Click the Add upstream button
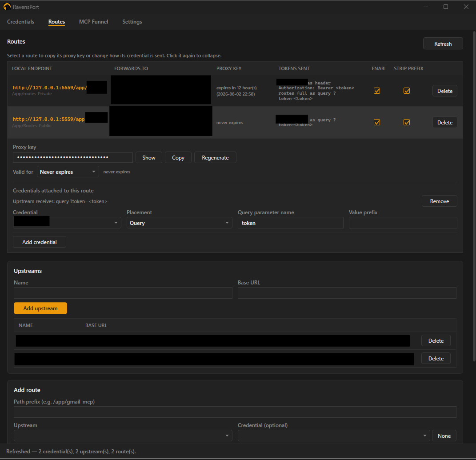The width and height of the screenshot is (476, 460). pos(40,308)
